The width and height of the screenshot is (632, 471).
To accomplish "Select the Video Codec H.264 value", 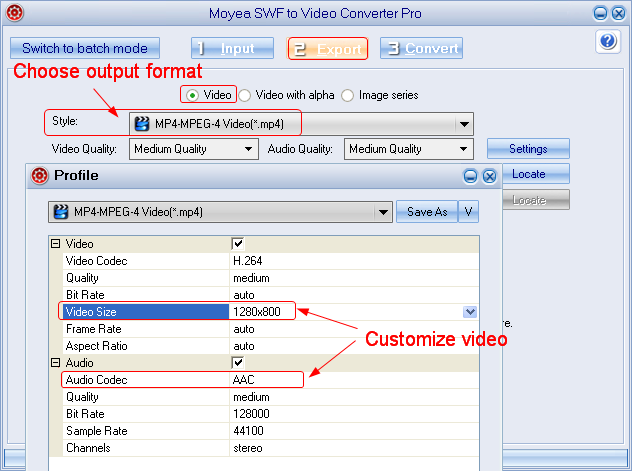I will pos(247,261).
